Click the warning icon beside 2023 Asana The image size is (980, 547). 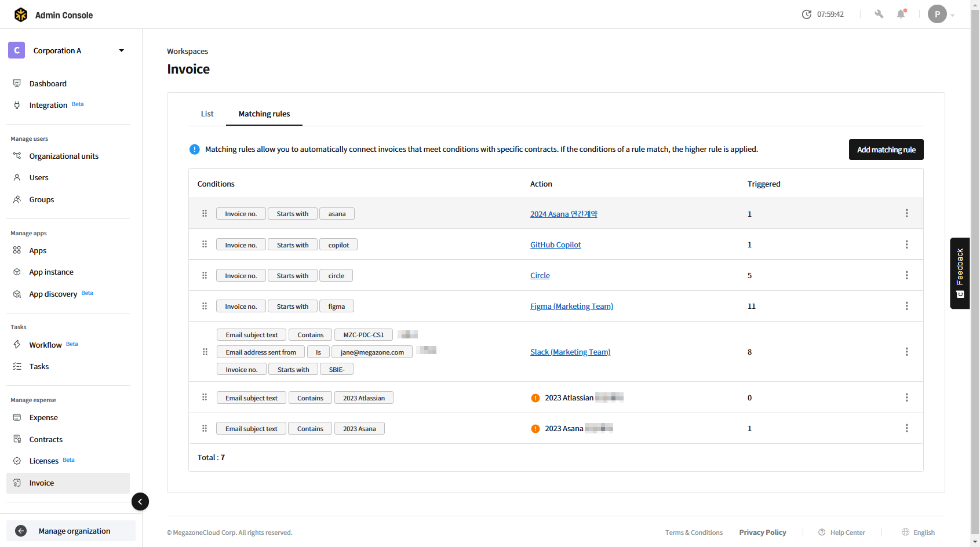[535, 429]
